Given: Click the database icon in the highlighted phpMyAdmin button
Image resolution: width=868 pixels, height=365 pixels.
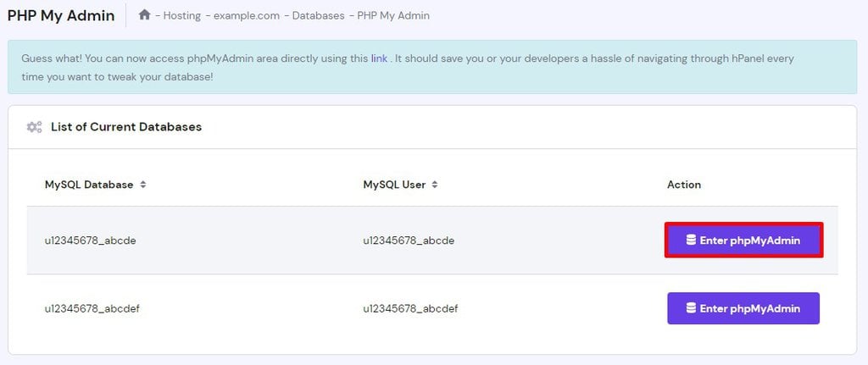Looking at the screenshot, I should (x=691, y=241).
